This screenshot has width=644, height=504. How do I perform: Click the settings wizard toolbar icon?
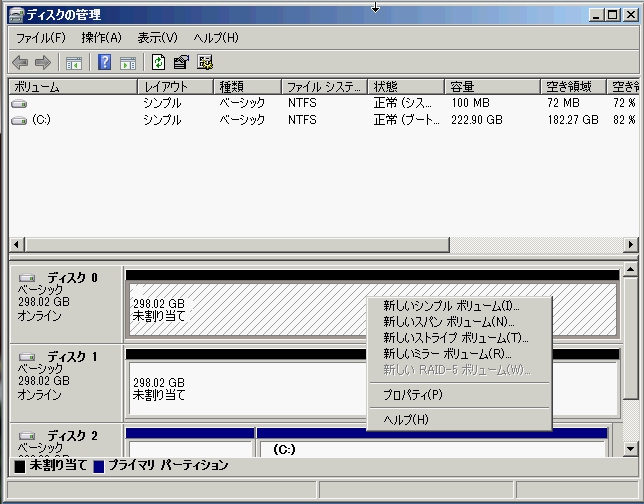tap(205, 62)
